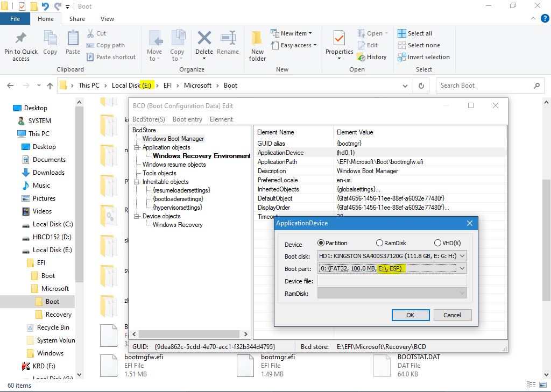Go up one folder level arrow
The image size is (551, 392).
(50, 85)
